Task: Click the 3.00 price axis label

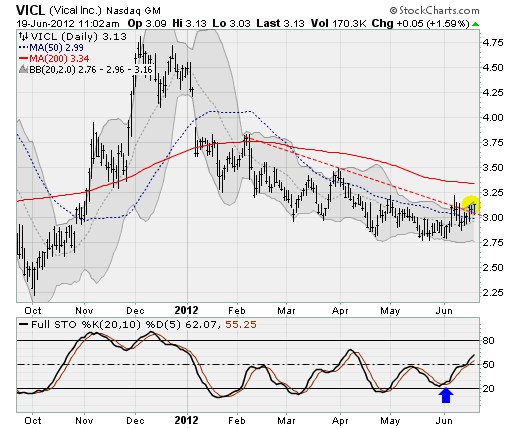Action: click(493, 218)
